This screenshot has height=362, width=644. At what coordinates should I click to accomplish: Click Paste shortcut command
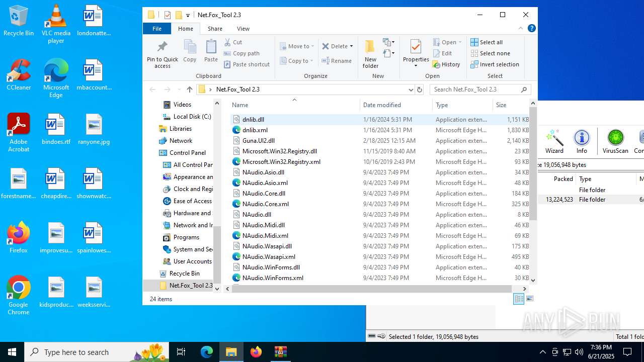click(x=247, y=64)
